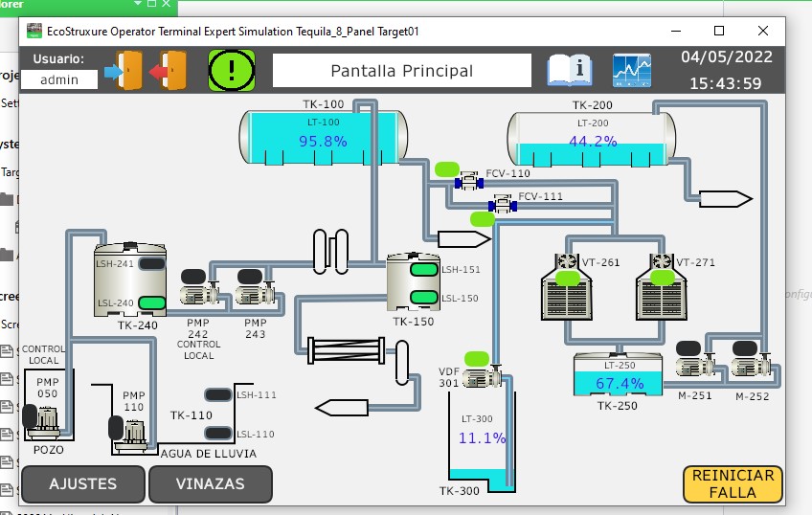812x515 pixels.
Task: Open the VINAZAS screen
Action: click(211, 484)
